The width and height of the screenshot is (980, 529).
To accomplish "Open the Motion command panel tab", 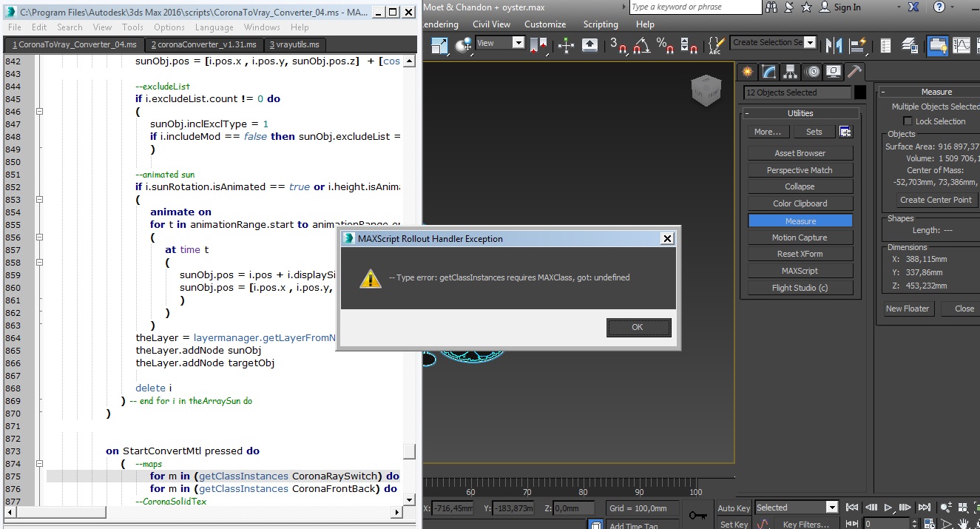I will (813, 72).
